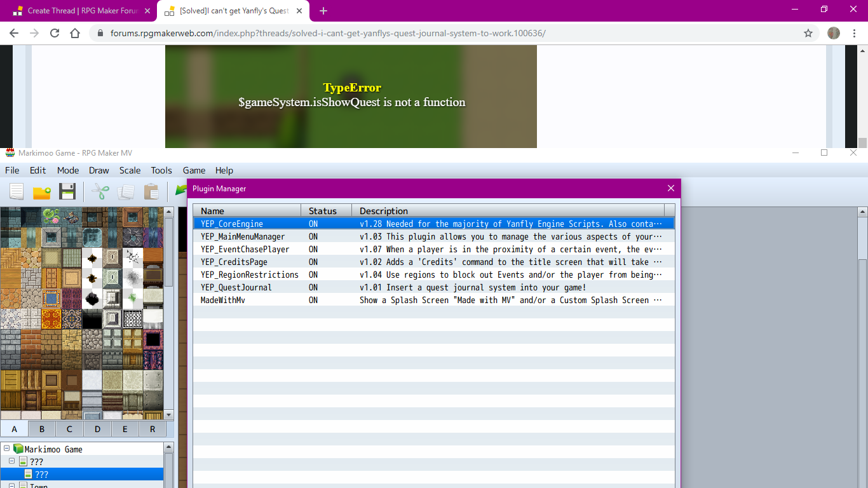Open the Edit menu

tap(38, 170)
